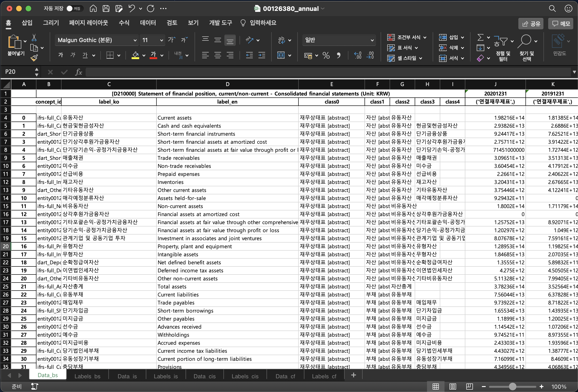This screenshot has height=392, width=578.
Task: Open the insert function fx button
Action: click(79, 72)
